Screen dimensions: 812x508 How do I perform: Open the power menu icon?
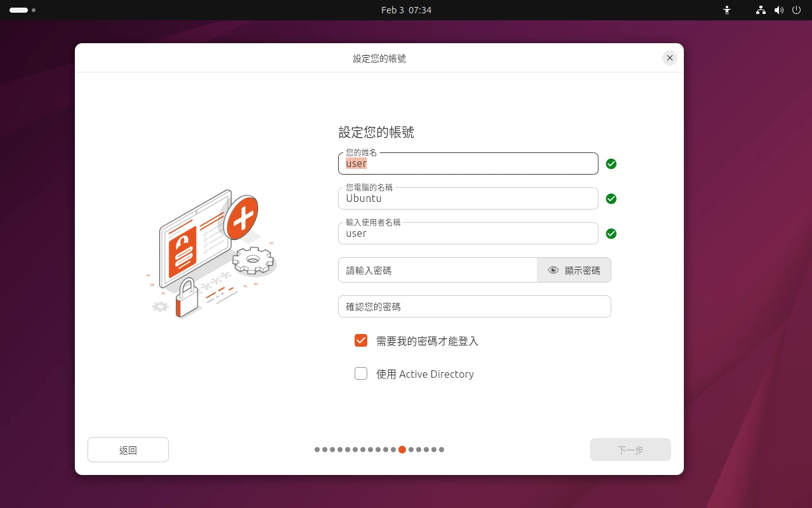click(797, 10)
